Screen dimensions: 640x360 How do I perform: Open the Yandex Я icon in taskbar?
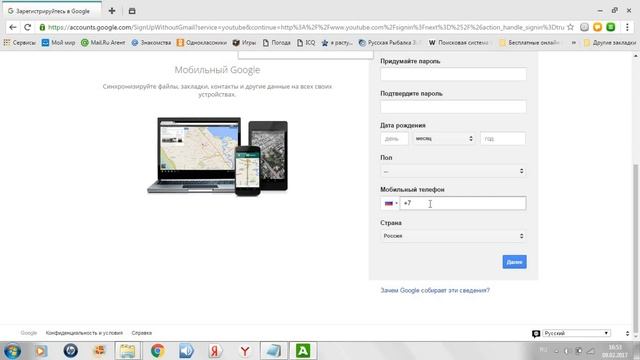[x=216, y=351]
